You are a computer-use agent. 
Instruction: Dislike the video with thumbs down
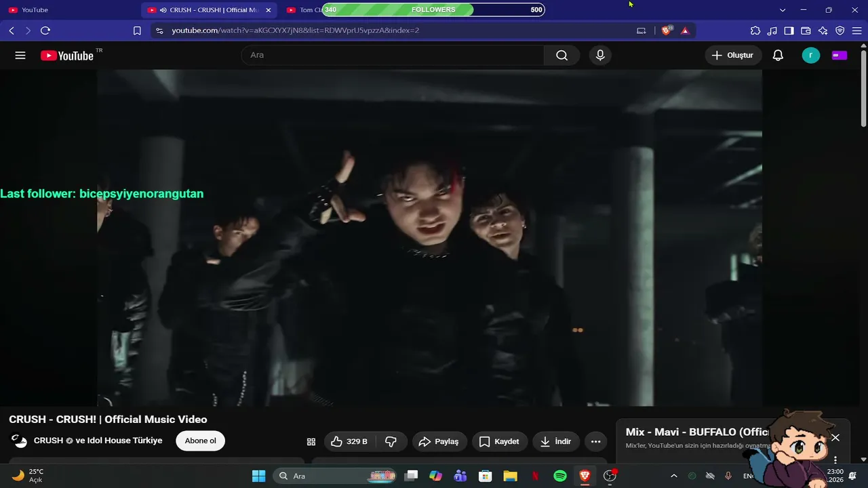(391, 441)
